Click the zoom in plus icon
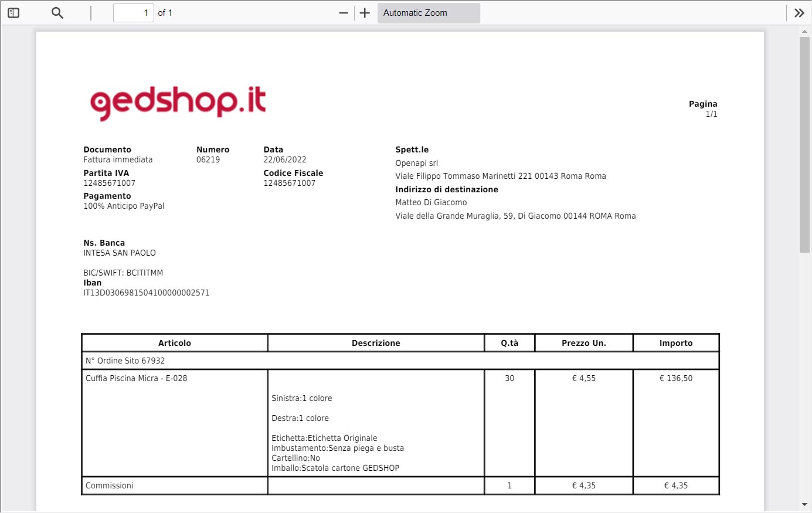The image size is (812, 513). pos(365,13)
